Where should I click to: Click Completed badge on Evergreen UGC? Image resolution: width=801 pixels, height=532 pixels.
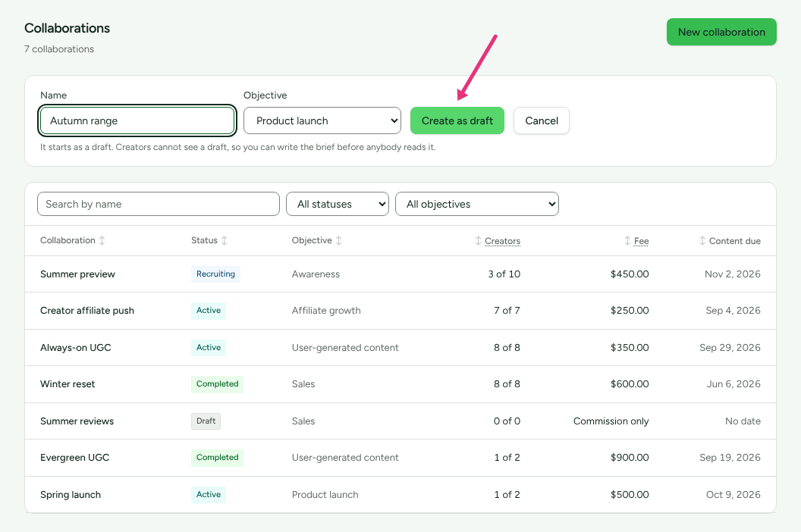coord(217,458)
